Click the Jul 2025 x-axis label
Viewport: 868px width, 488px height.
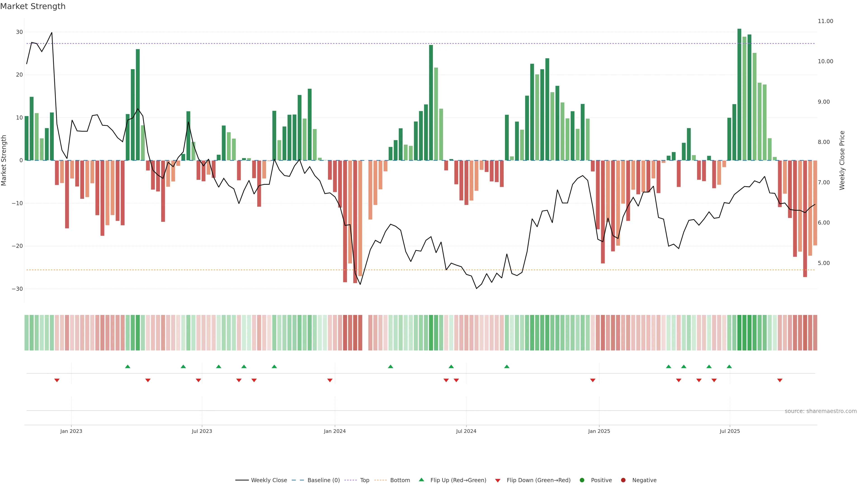pos(730,431)
